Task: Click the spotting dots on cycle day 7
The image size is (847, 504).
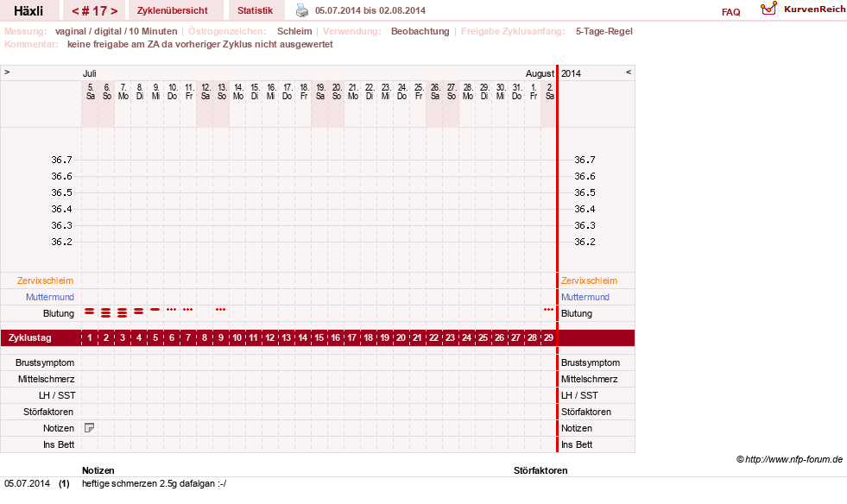Action: (187, 310)
